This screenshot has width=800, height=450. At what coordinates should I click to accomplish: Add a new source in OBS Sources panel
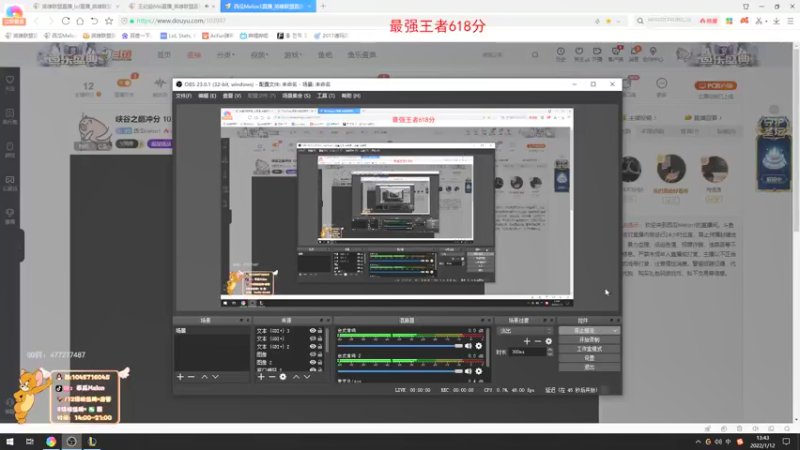(x=261, y=377)
